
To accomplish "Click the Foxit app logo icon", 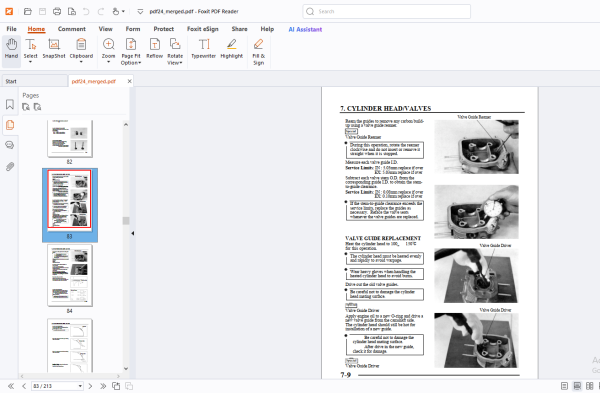I will point(9,11).
